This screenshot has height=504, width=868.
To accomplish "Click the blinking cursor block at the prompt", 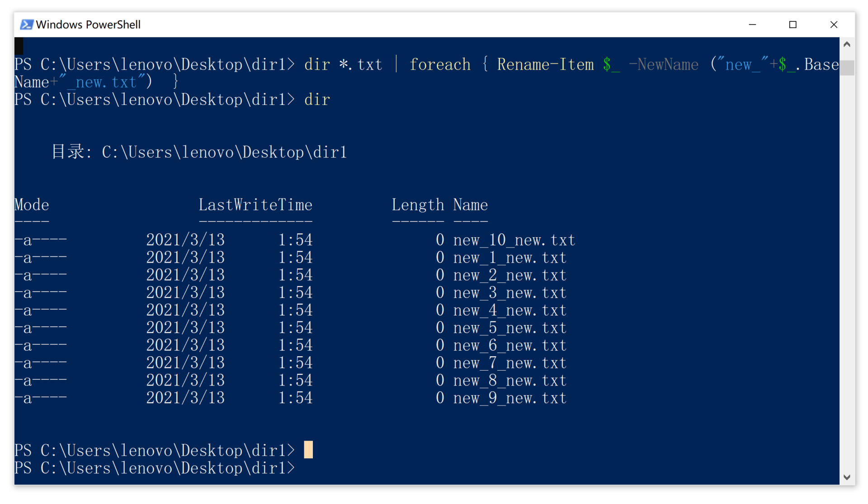I will 308,450.
